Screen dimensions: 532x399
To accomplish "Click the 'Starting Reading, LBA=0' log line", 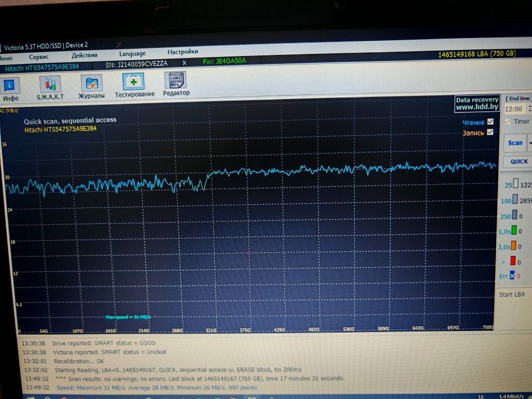I will 178,369.
